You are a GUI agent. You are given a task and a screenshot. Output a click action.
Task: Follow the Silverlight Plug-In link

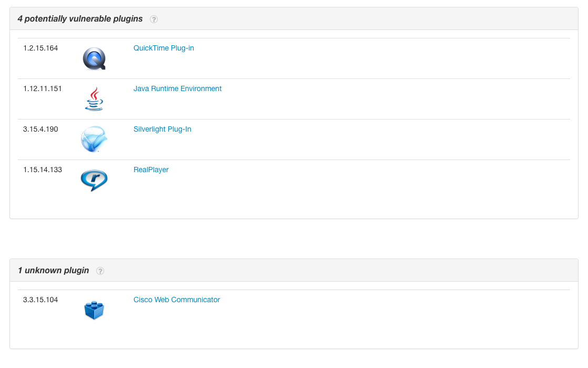click(x=163, y=129)
